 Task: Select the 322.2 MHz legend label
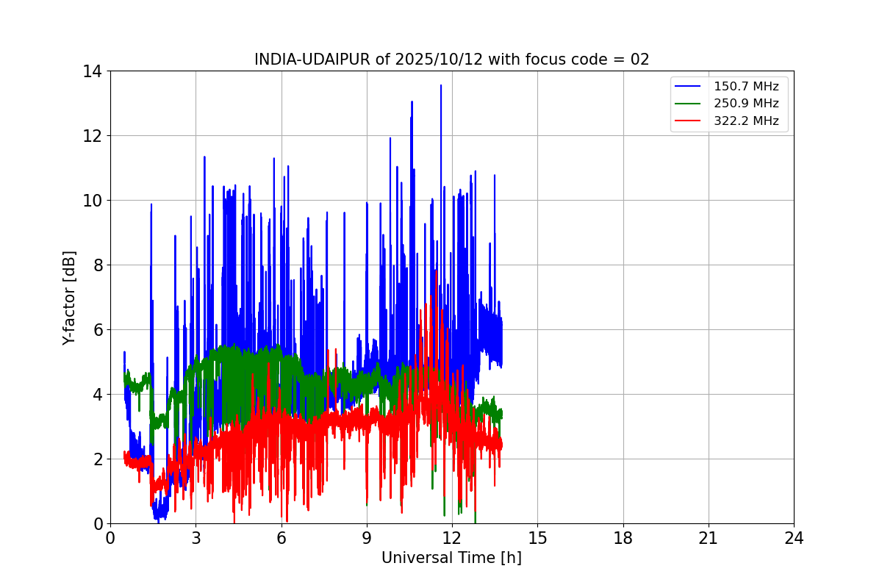pos(746,121)
